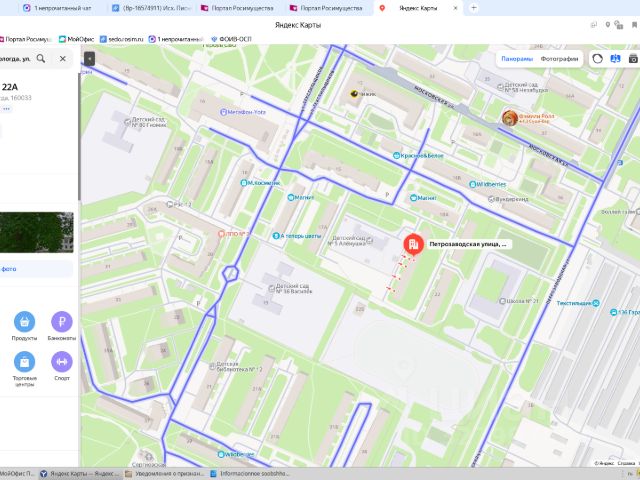Switch to 'Панорамы' layer
The width and height of the screenshot is (640, 480).
(517, 59)
